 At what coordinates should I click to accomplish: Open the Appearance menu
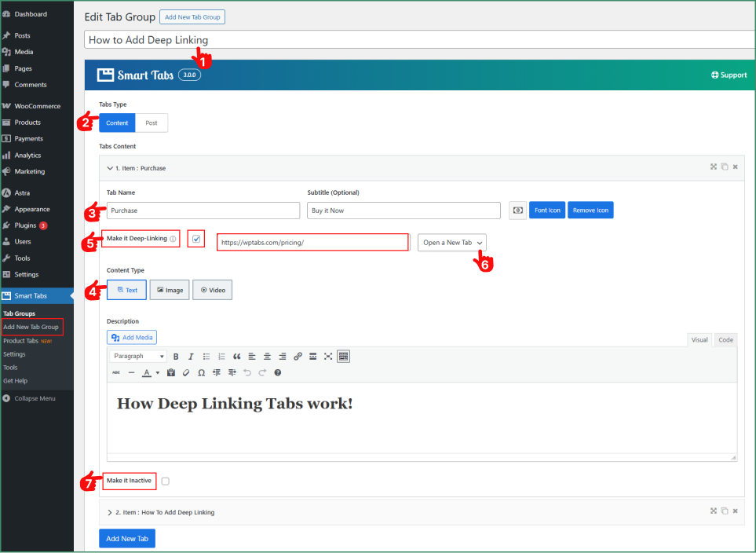point(37,209)
